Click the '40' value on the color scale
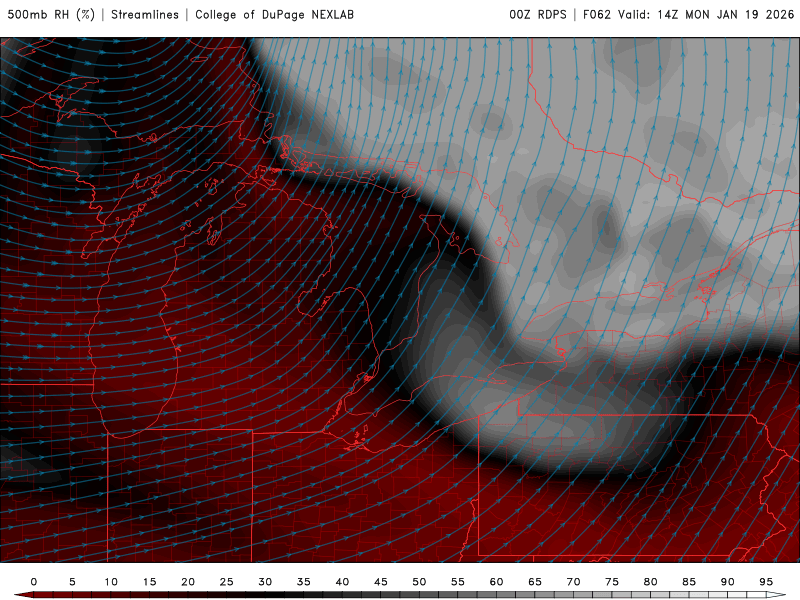 pyautogui.click(x=342, y=582)
